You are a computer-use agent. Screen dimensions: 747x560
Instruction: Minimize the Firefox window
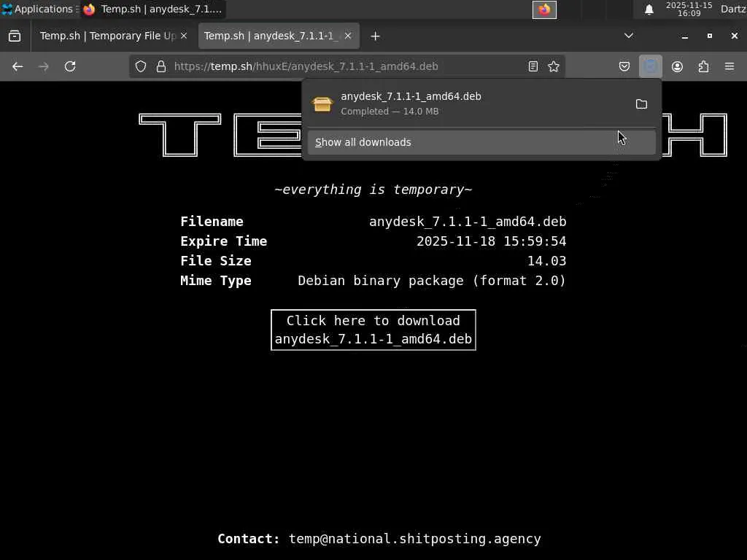(685, 36)
